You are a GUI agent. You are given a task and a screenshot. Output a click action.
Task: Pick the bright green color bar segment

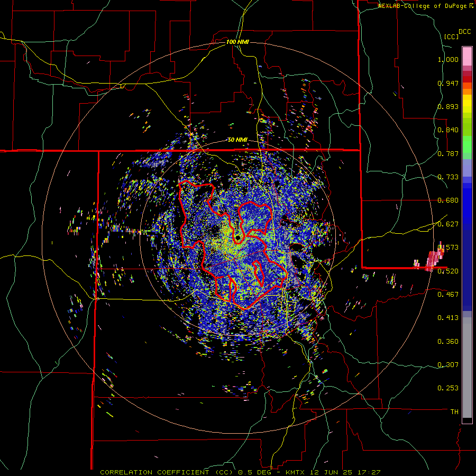(467, 144)
